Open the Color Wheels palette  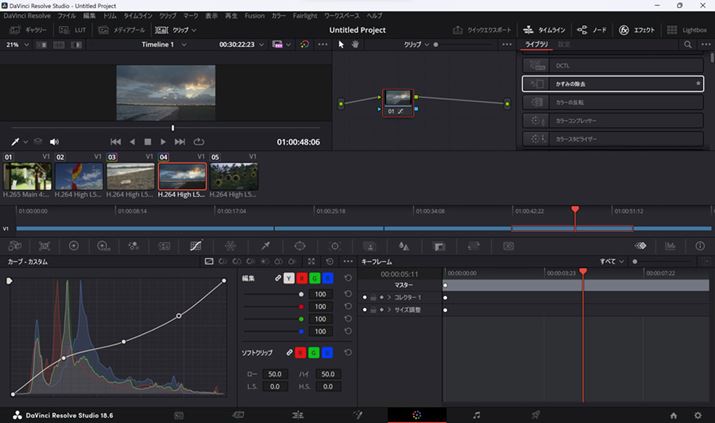click(73, 245)
